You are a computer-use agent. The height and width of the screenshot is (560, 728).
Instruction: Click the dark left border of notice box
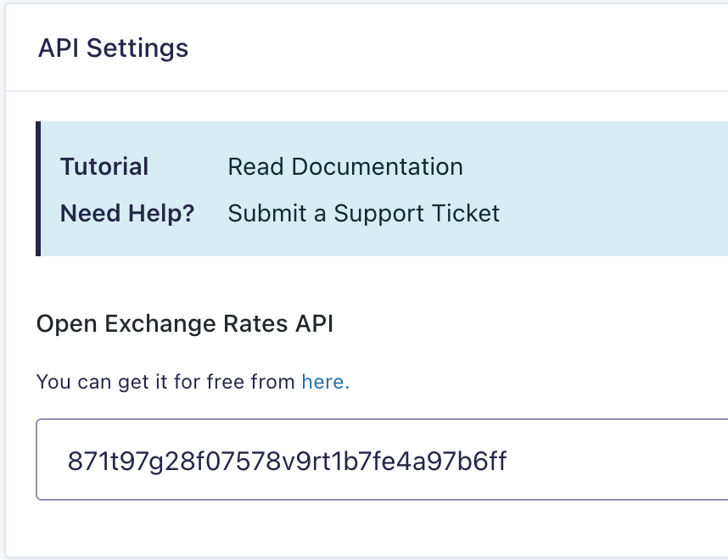point(38,188)
